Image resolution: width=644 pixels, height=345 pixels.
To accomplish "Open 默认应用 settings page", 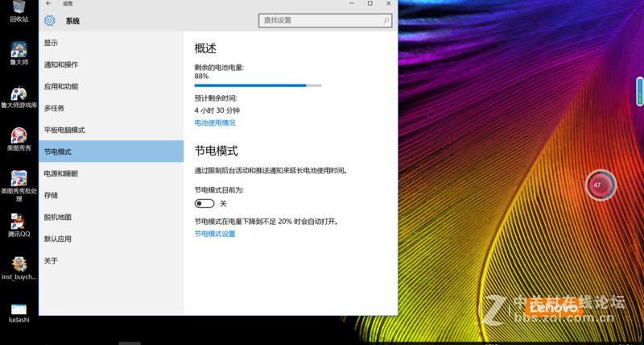I will tap(111, 239).
